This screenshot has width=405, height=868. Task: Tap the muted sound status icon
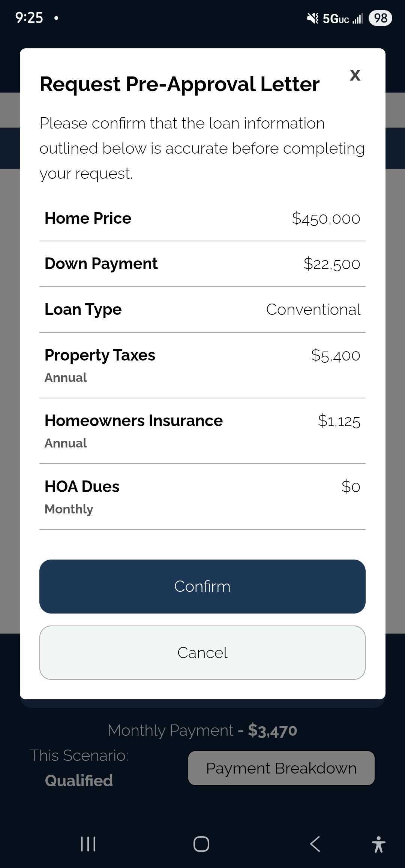coord(312,18)
